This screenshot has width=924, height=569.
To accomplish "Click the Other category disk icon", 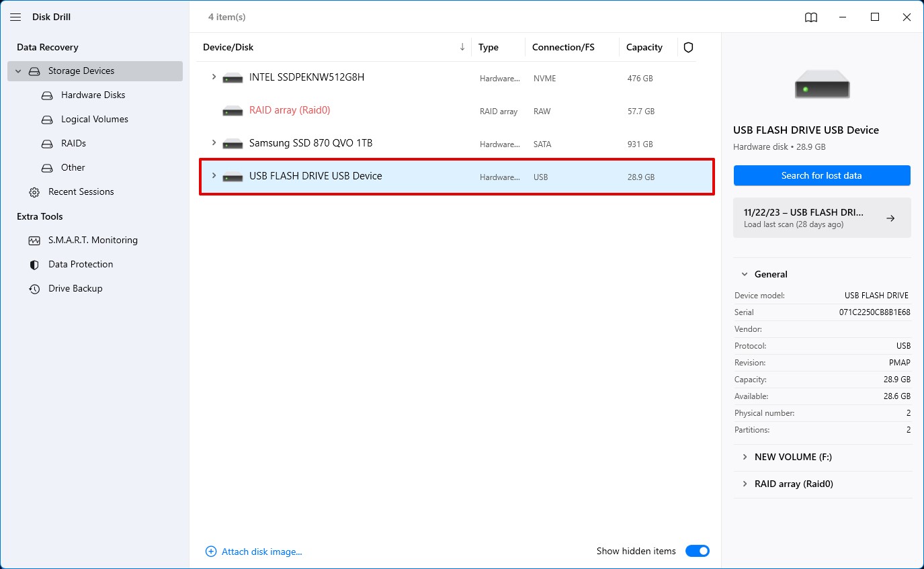I will tap(47, 168).
